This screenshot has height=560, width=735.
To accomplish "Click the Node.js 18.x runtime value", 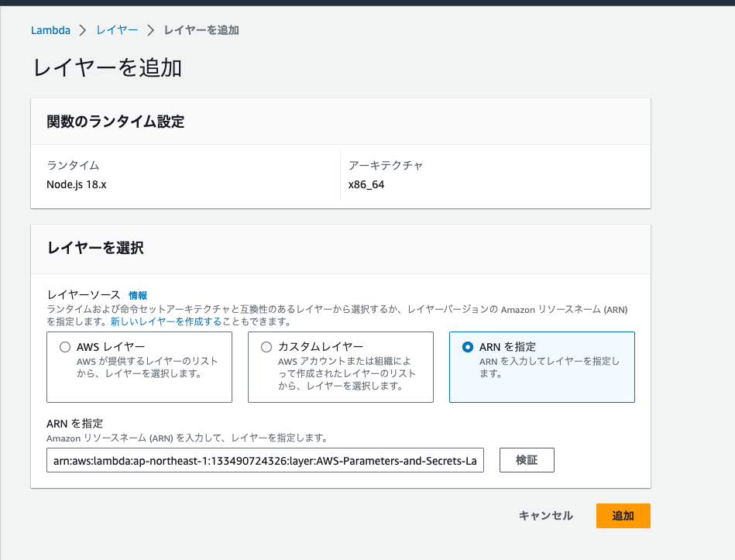I will [77, 184].
